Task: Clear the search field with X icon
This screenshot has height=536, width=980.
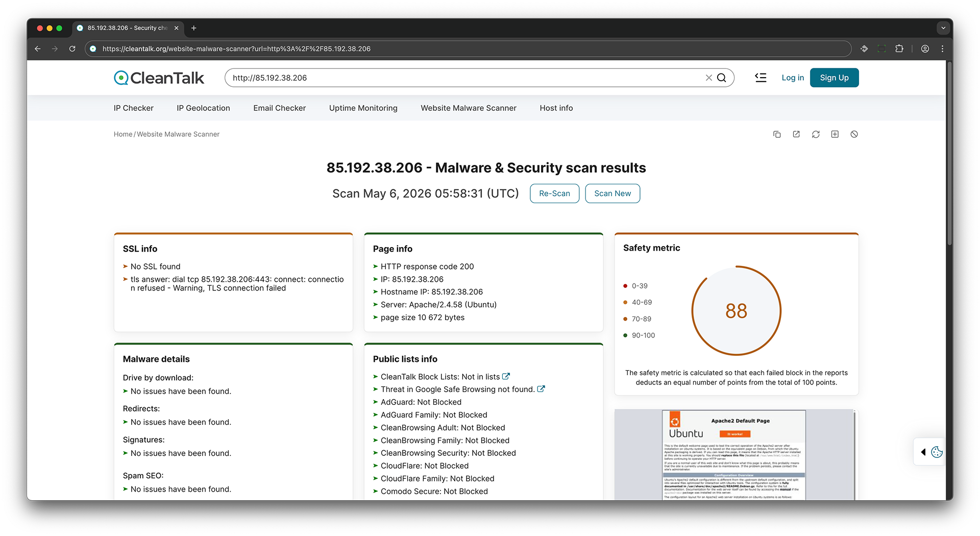Action: [x=709, y=78]
